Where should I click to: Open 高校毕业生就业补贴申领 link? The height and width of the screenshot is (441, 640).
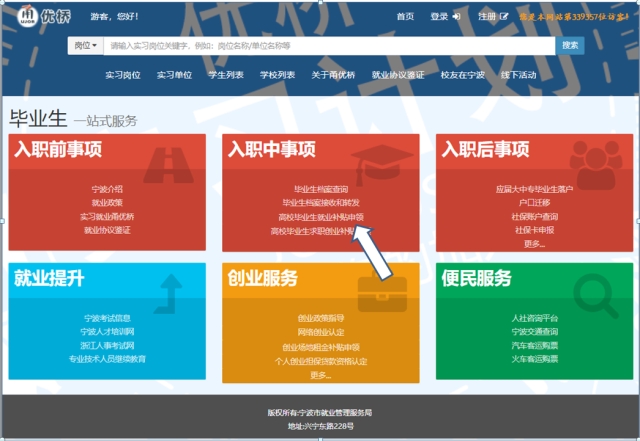(x=320, y=216)
